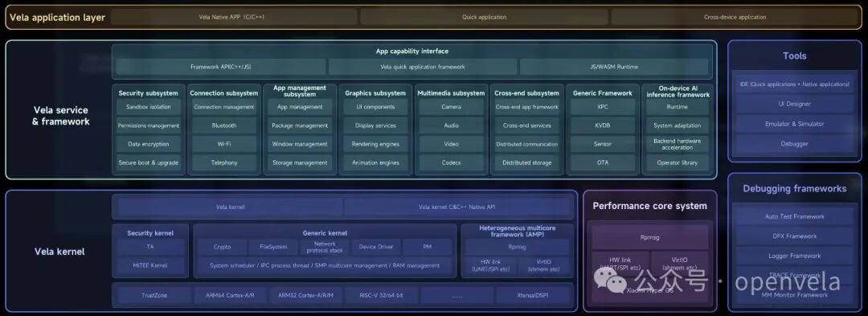The height and width of the screenshot is (316, 868).
Task: Click Sandbox isolation in Security subsystem
Action: (149, 107)
